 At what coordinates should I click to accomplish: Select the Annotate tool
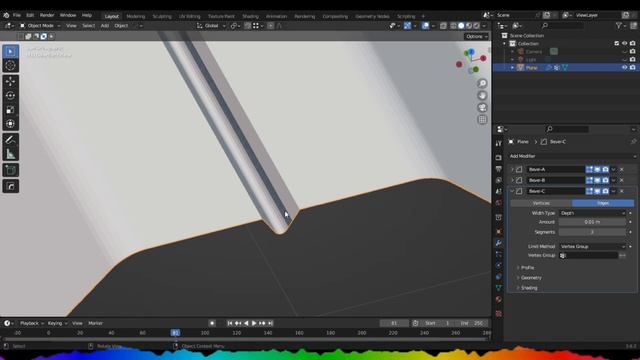click(x=11, y=140)
